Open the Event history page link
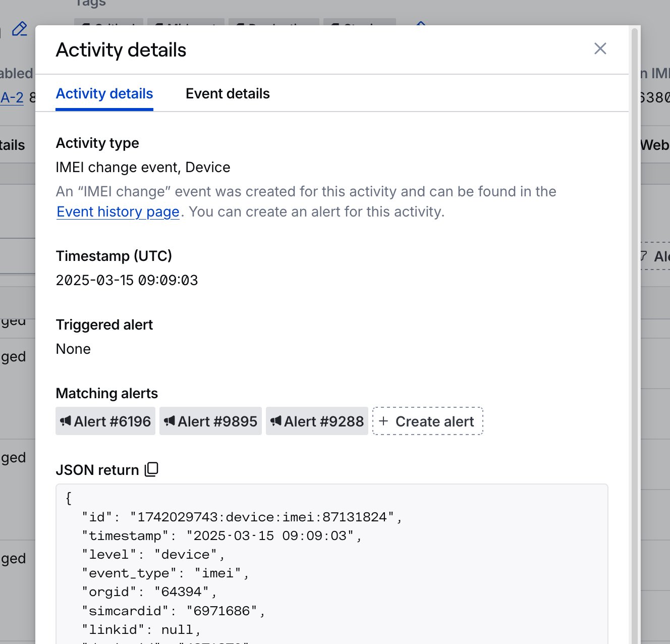Screen dimensions: 670x644 point(118,211)
